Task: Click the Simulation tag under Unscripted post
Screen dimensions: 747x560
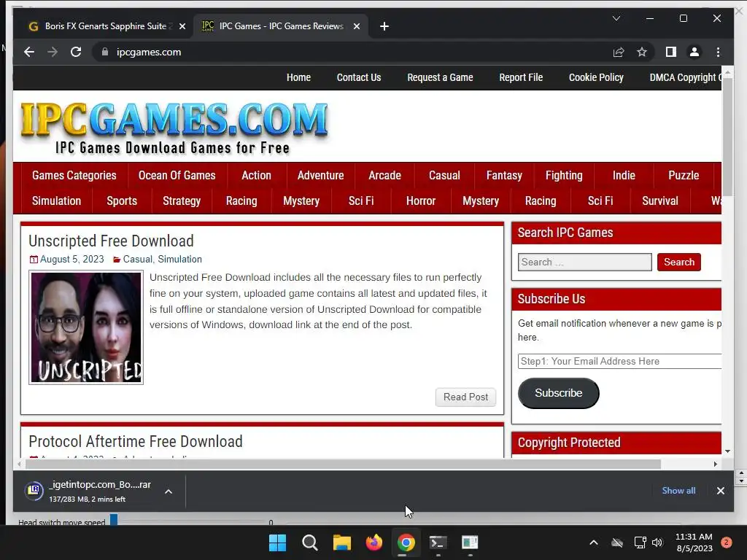Action: pos(179,259)
